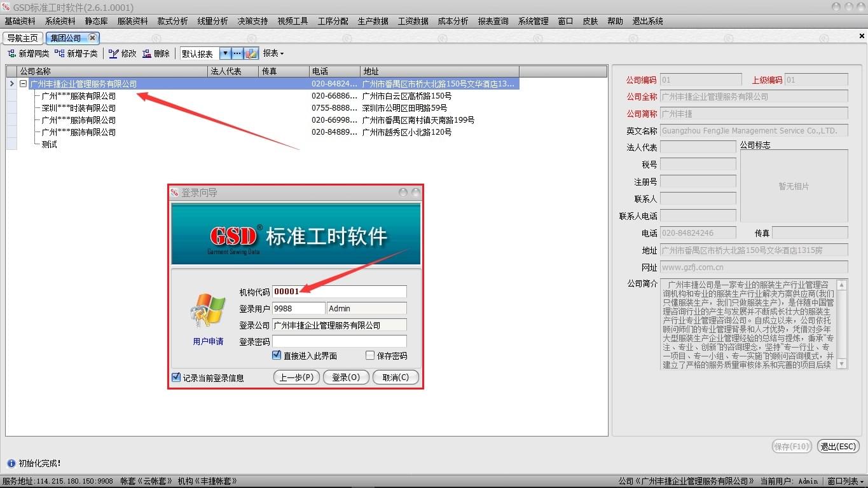Screen dimensions: 868x488
Task: Open the report chart designer icon
Action: coord(251,54)
